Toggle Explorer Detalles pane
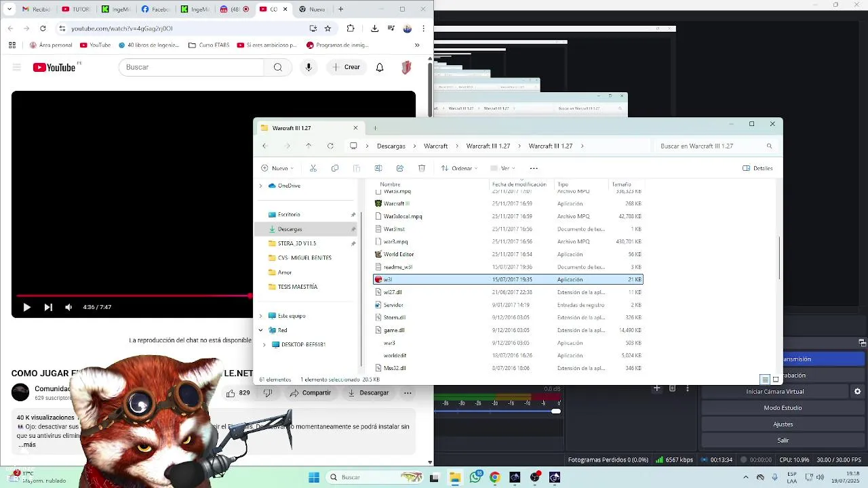The height and width of the screenshot is (488, 868). [x=757, y=168]
